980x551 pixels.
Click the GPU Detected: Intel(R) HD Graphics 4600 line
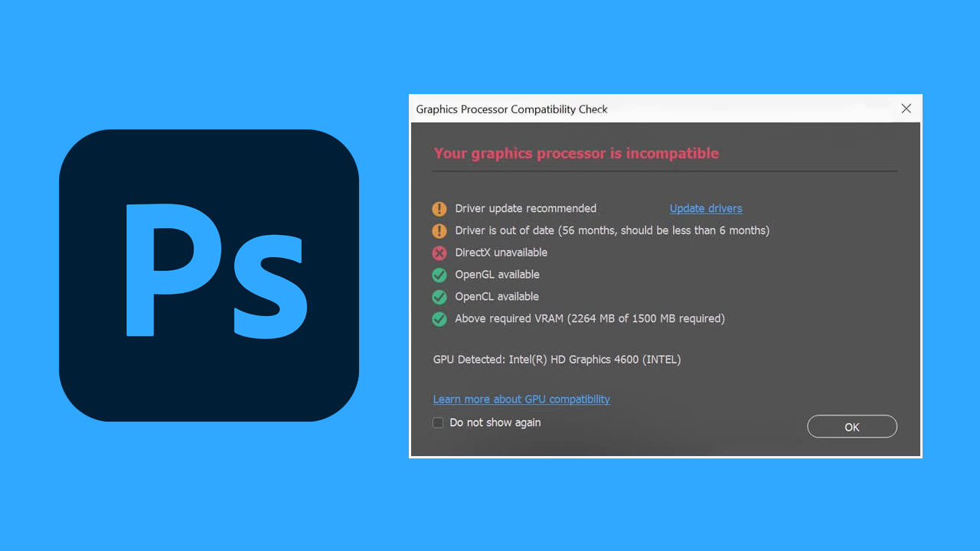557,359
